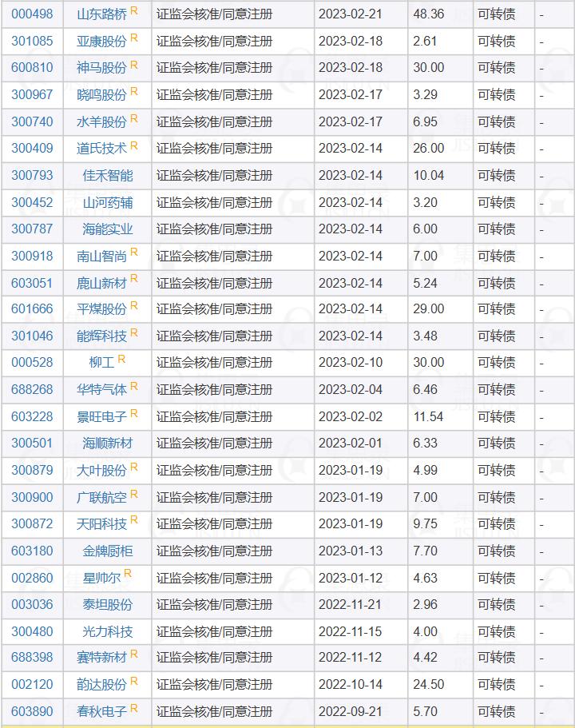
Task: Open 晓鸣股份 stock name link
Action: click(101, 95)
